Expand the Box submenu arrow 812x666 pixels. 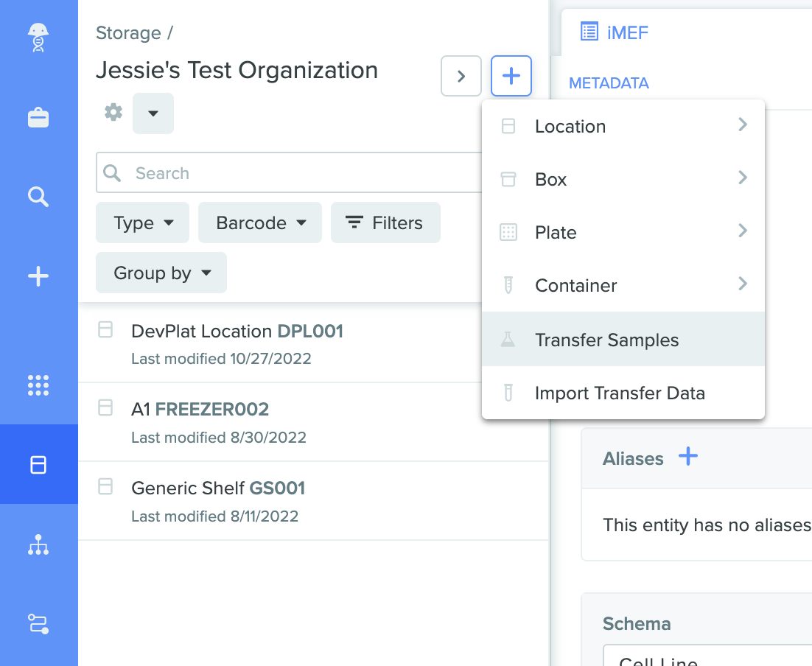(x=743, y=178)
